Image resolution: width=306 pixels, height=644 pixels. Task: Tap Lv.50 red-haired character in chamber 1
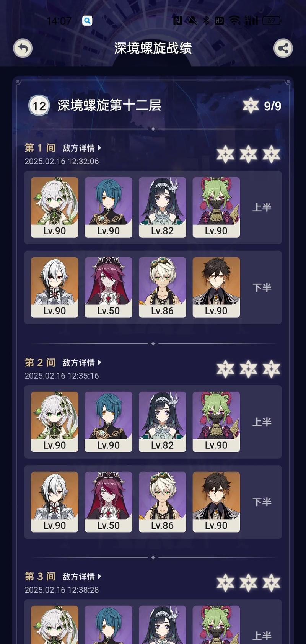point(108,287)
